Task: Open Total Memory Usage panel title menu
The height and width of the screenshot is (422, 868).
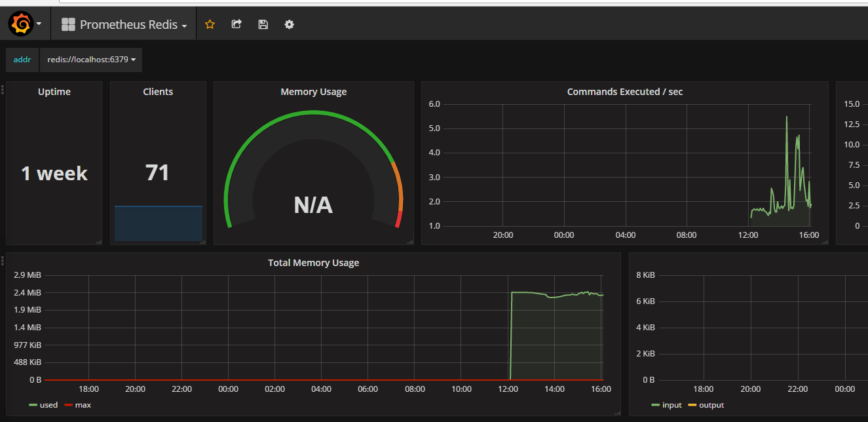Action: (x=314, y=263)
